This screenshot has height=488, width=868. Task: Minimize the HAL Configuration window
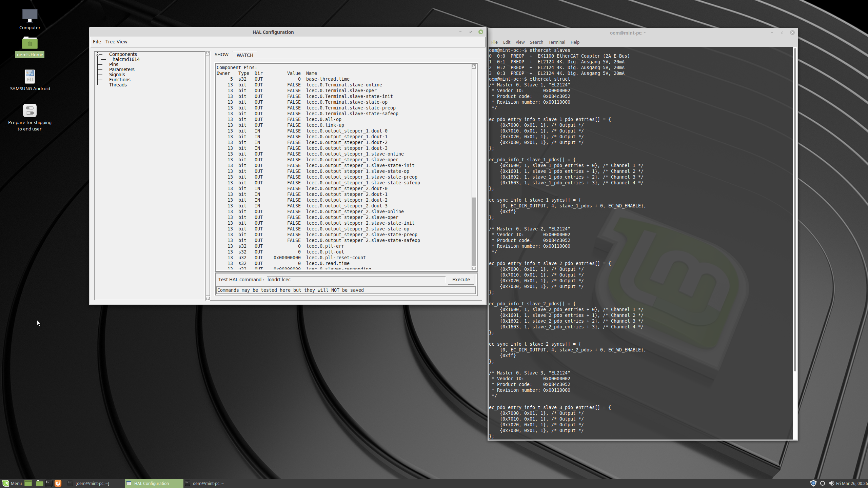(x=460, y=32)
